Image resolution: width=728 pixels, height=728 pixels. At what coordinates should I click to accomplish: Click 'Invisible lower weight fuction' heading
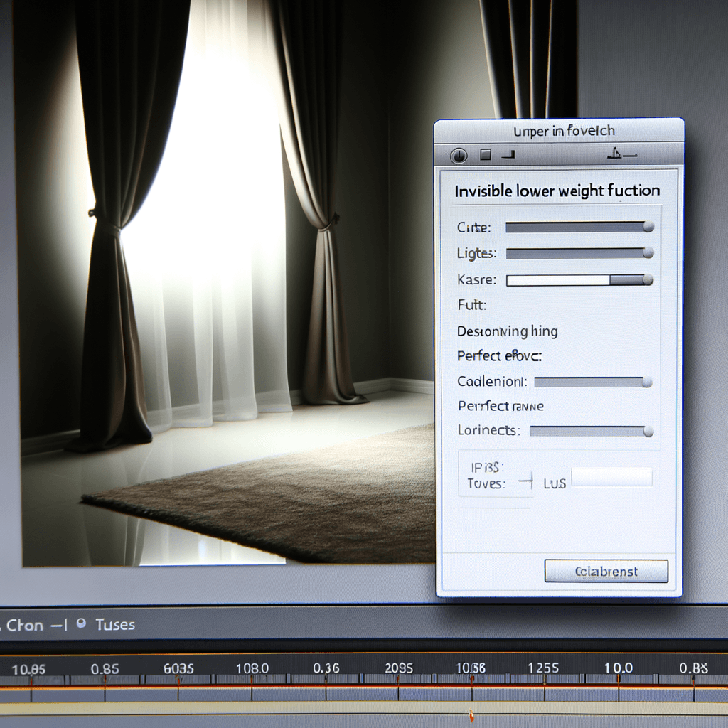click(x=557, y=191)
